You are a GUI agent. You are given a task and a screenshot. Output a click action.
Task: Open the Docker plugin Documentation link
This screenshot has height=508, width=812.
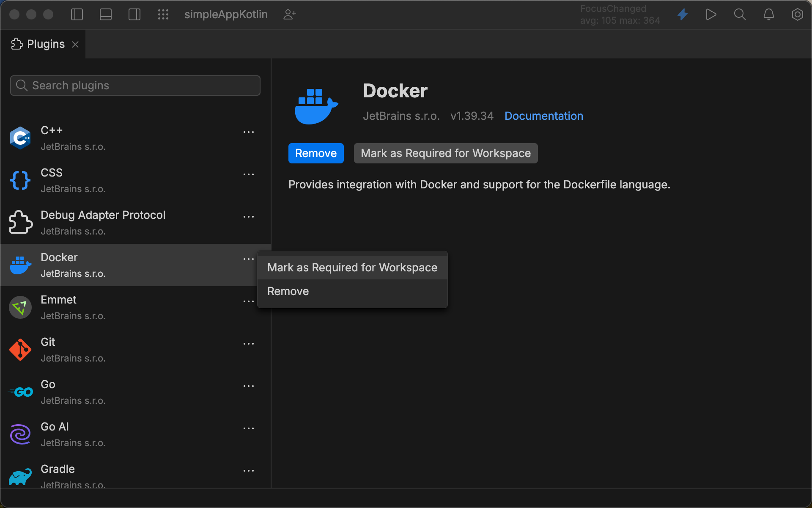tap(543, 116)
